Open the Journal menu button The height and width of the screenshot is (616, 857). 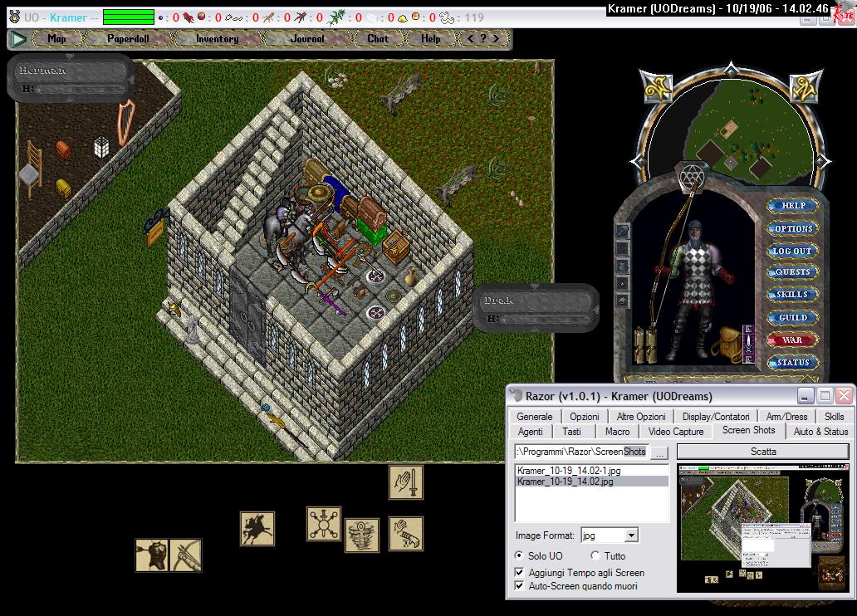[307, 39]
